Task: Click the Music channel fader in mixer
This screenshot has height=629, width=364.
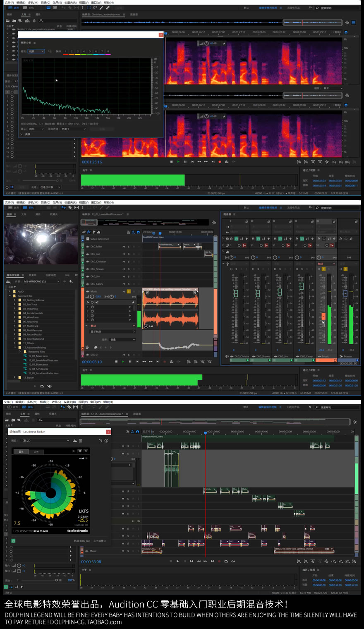Action: click(x=323, y=316)
